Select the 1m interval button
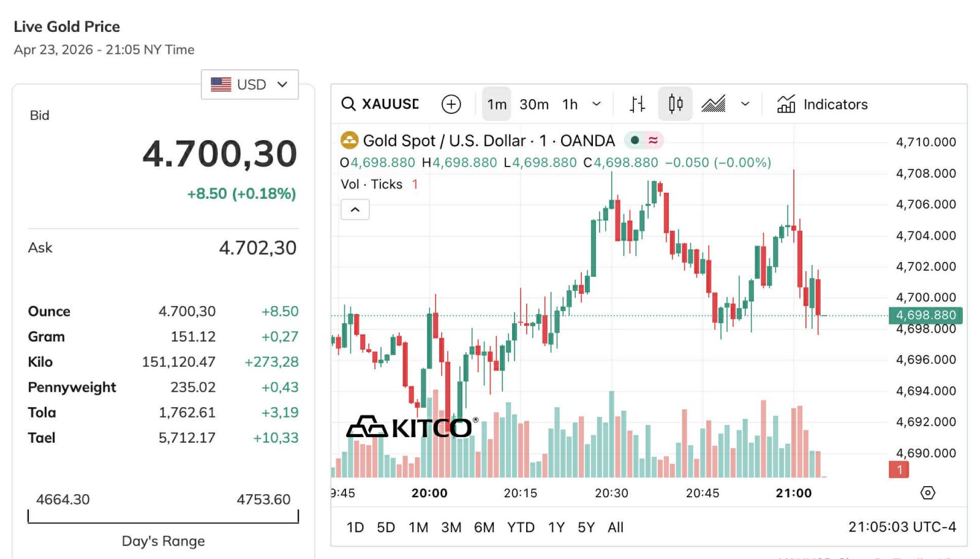Viewport: 980px width, 559px height. [497, 104]
